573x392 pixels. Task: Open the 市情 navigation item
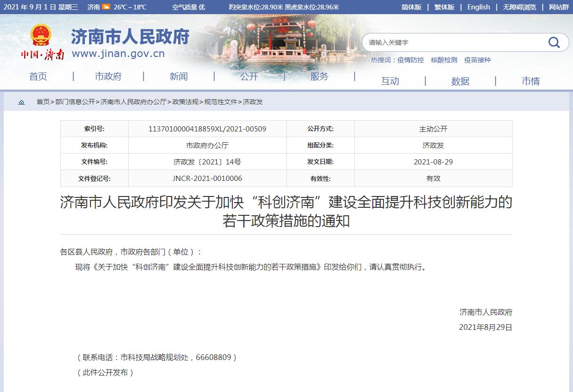click(x=531, y=81)
